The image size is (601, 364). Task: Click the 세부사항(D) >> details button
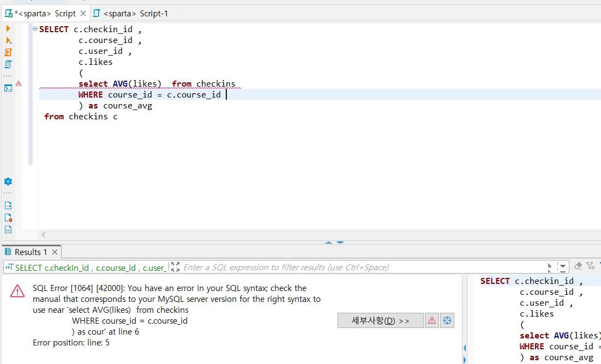tap(381, 321)
